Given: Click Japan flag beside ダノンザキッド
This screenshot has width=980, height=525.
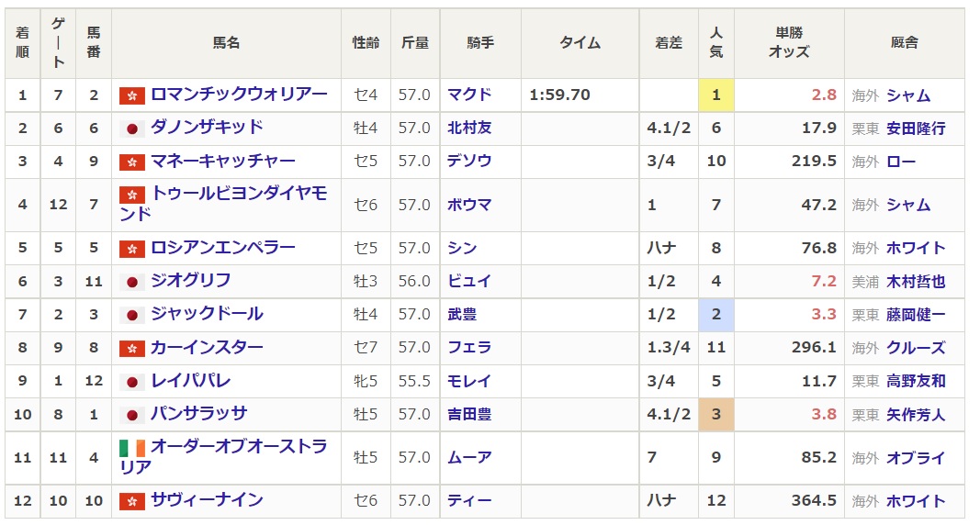Looking at the screenshot, I should [132, 128].
